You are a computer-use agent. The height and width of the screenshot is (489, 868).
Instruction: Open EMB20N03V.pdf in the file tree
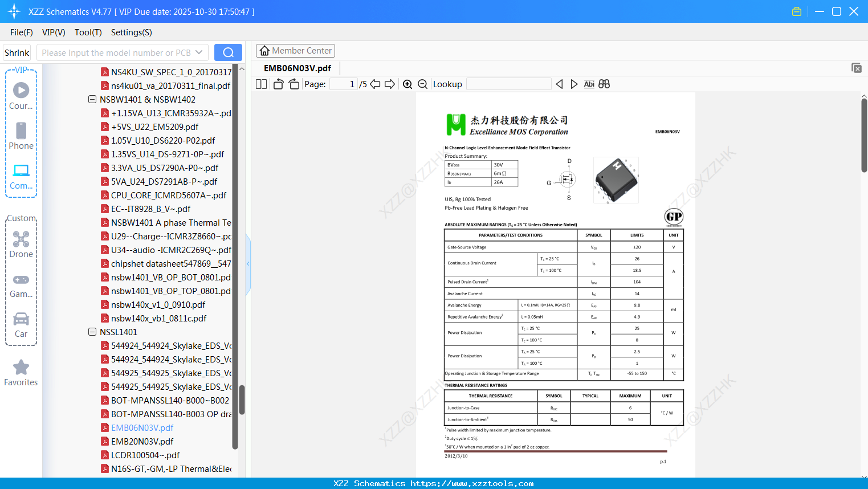[x=142, y=441]
